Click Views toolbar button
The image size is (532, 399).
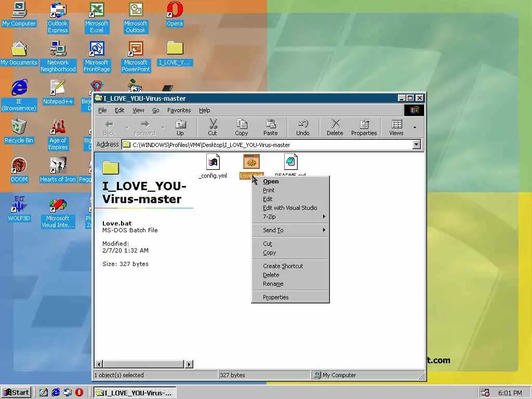coord(396,128)
